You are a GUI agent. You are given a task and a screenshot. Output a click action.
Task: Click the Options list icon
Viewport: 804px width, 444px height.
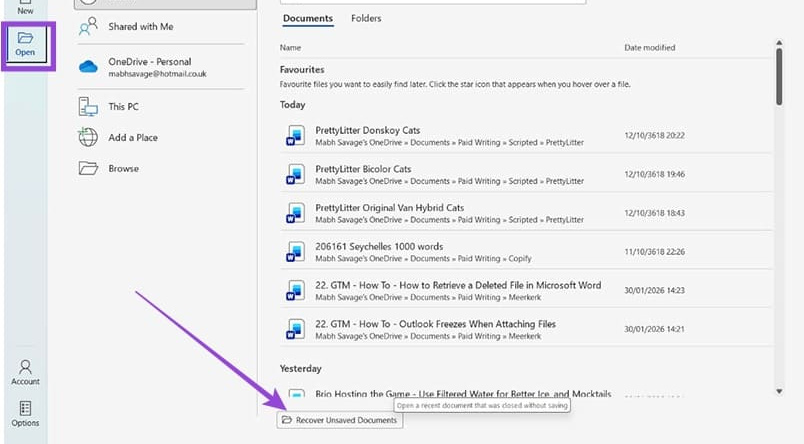(x=25, y=408)
